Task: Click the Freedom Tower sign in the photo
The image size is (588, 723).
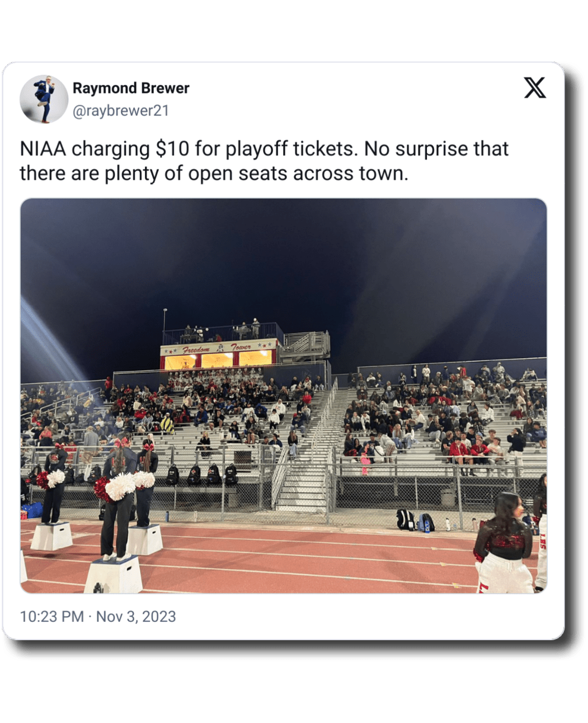Action: click(219, 348)
